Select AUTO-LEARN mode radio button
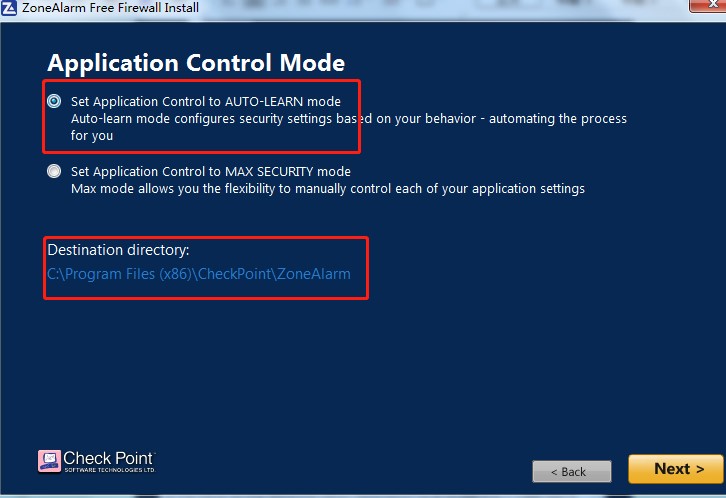 54,101
